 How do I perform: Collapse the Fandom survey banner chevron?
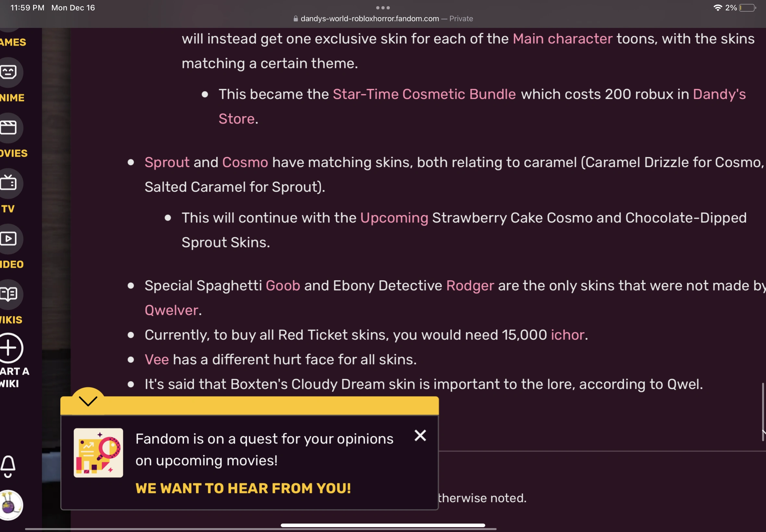pos(88,401)
